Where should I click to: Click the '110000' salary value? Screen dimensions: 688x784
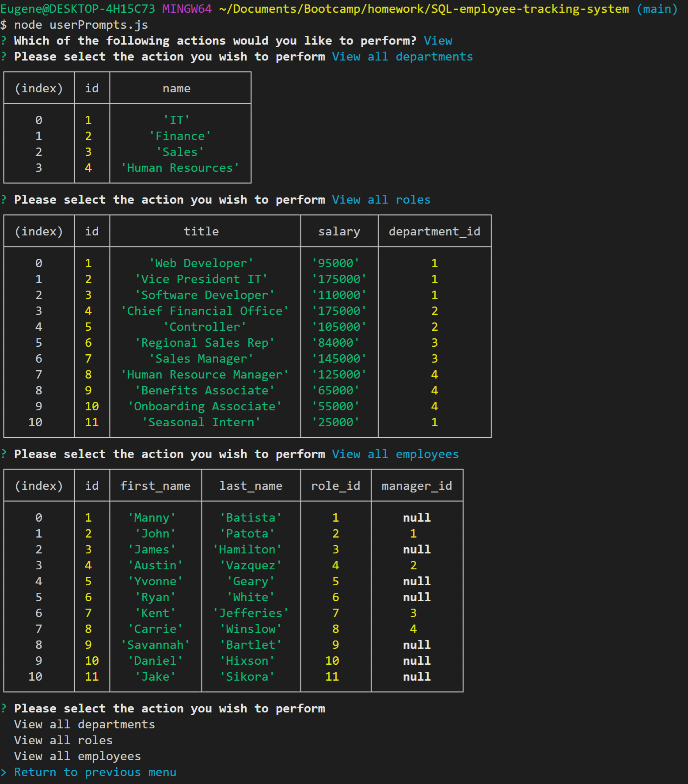click(339, 295)
